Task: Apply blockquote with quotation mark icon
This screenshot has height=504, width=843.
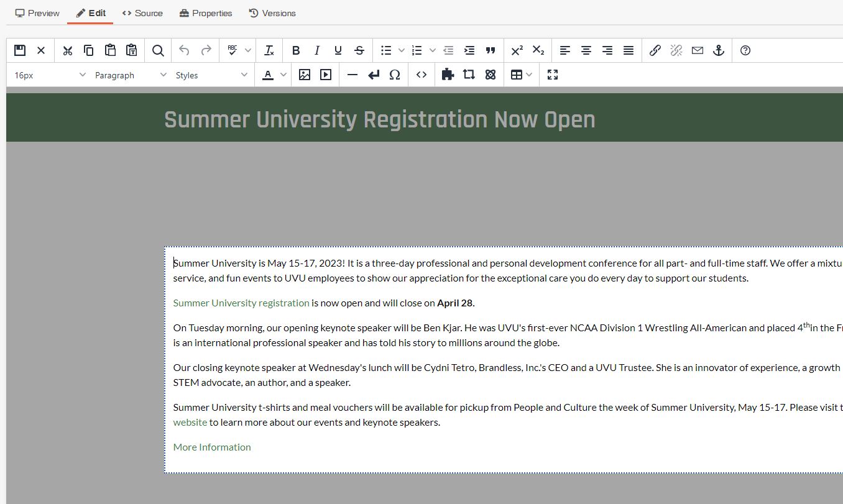Action: [x=491, y=50]
